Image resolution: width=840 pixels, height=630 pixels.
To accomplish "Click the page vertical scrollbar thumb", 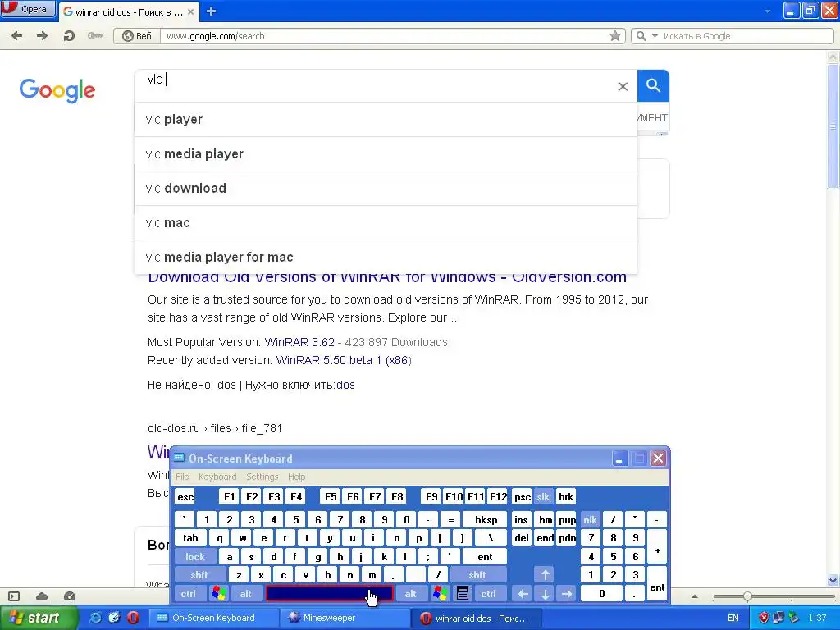I will point(833,126).
